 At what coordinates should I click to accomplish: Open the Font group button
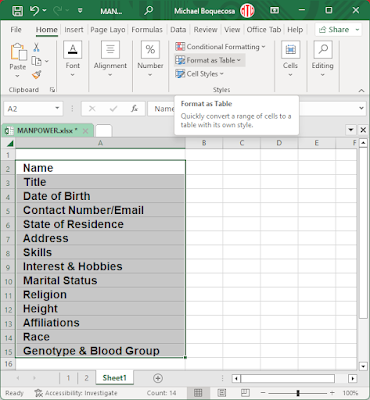73,59
